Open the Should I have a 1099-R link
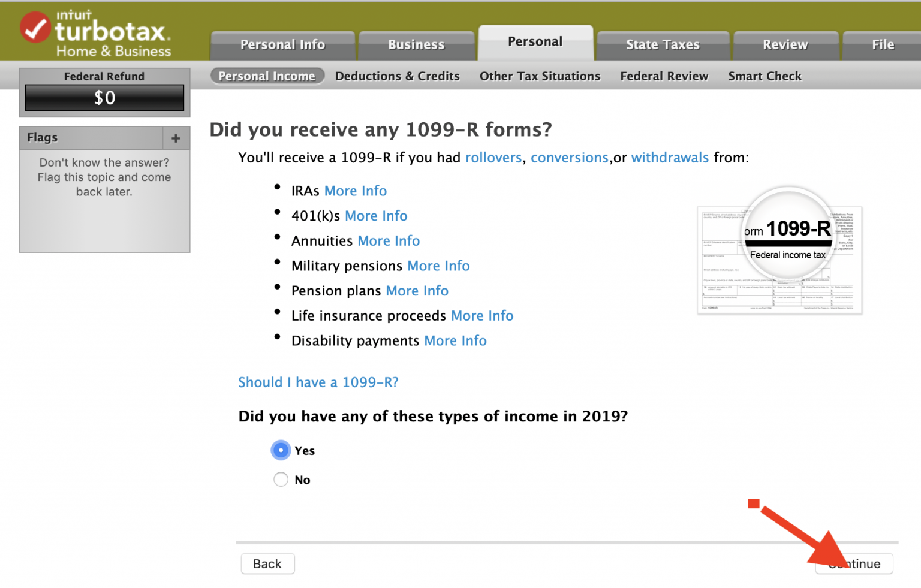The image size is (921, 588). pos(318,382)
